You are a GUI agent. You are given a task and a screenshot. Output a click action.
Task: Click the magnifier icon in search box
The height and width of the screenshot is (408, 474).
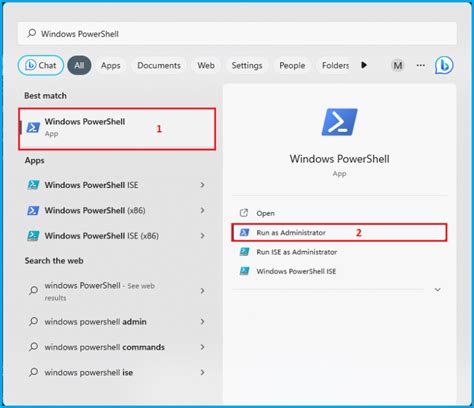(x=32, y=33)
